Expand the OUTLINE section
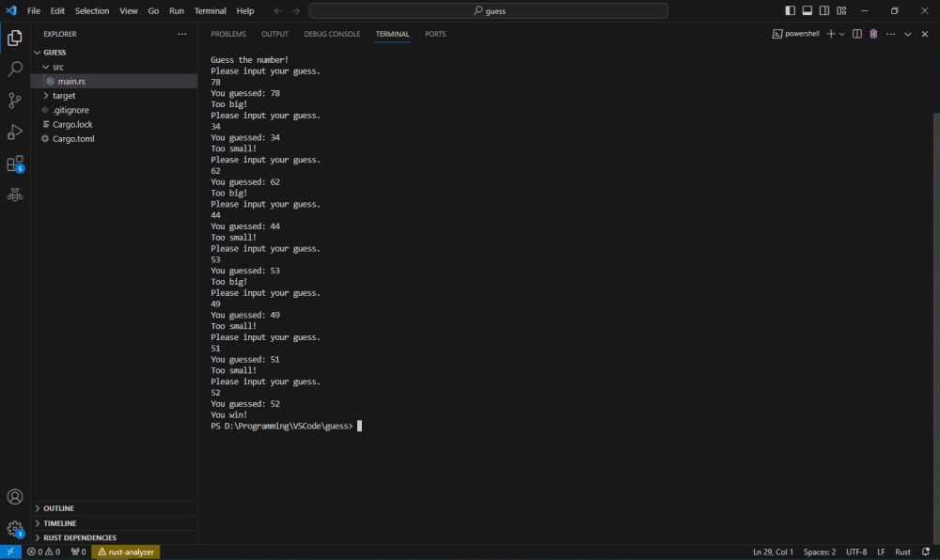 114,508
